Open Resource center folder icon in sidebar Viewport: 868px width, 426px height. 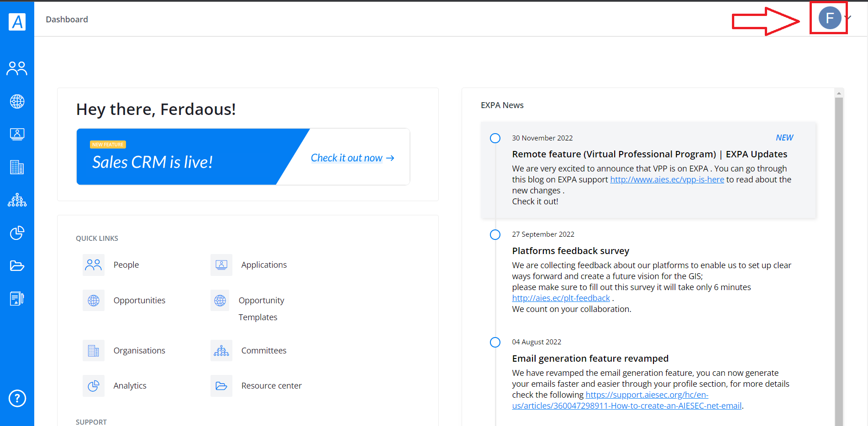coord(17,265)
